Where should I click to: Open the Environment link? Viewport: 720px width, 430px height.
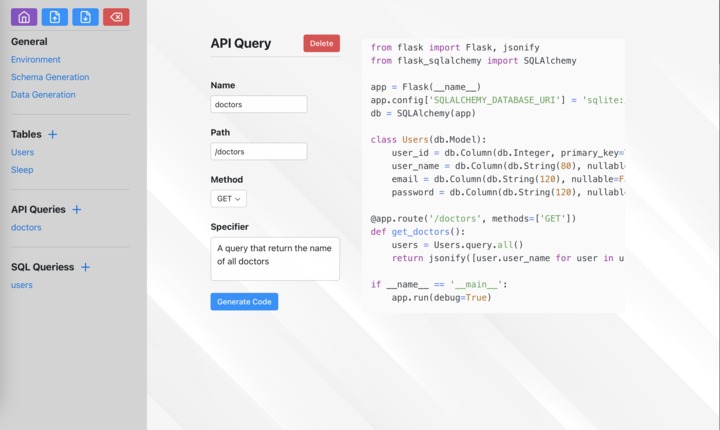point(36,60)
